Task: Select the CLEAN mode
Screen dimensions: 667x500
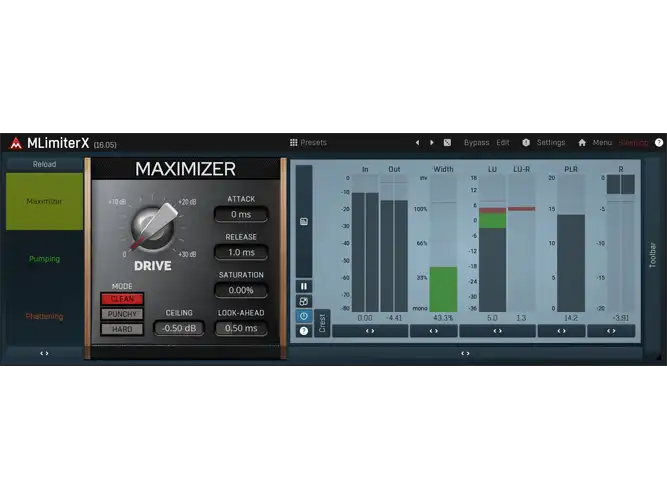Action: click(x=122, y=299)
